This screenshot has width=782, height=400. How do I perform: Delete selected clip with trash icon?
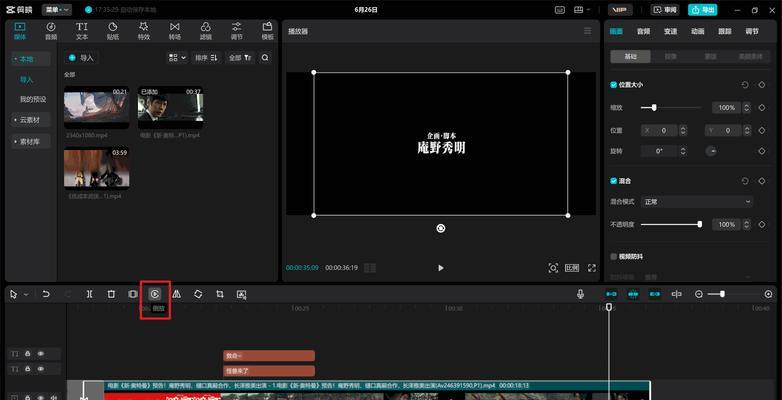tap(111, 294)
